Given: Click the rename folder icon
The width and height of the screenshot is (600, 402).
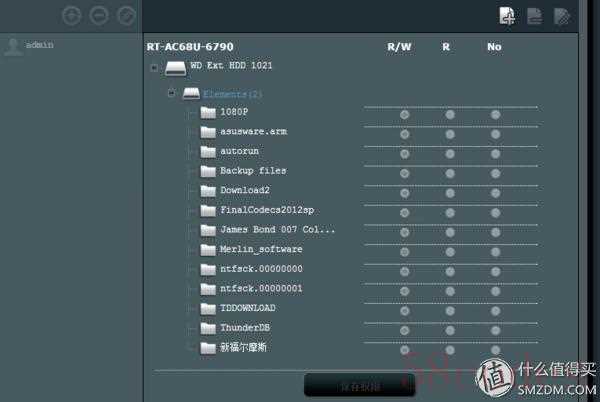Looking at the screenshot, I should (562, 16).
